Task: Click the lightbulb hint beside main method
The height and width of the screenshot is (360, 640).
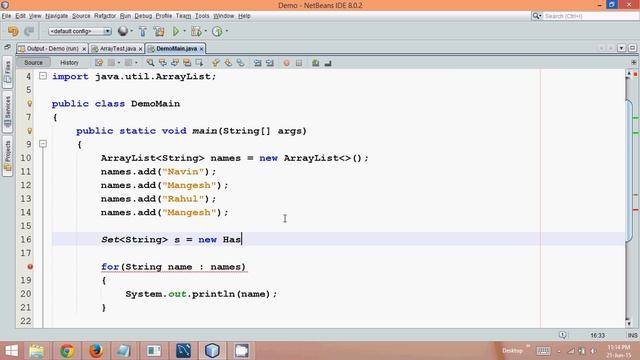Action: click(x=30, y=131)
